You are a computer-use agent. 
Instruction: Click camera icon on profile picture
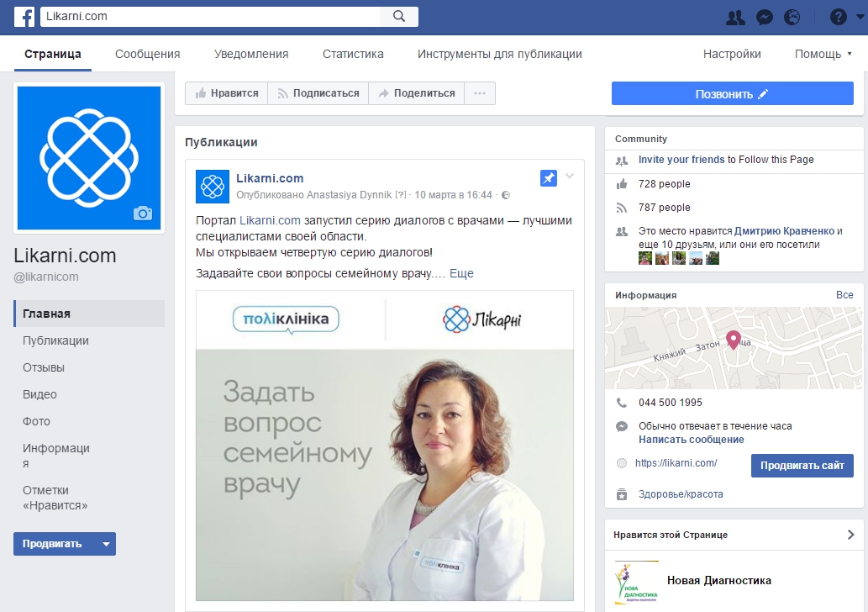pos(143,214)
